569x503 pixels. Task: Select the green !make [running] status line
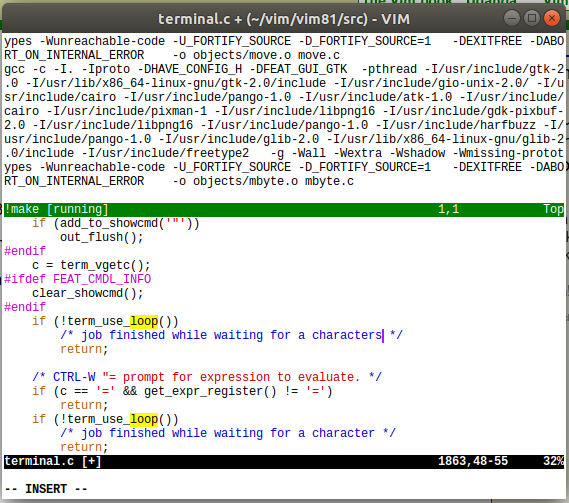pos(284,209)
